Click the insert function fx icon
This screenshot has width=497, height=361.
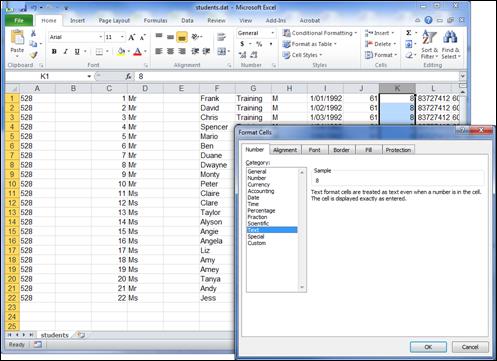coord(129,77)
